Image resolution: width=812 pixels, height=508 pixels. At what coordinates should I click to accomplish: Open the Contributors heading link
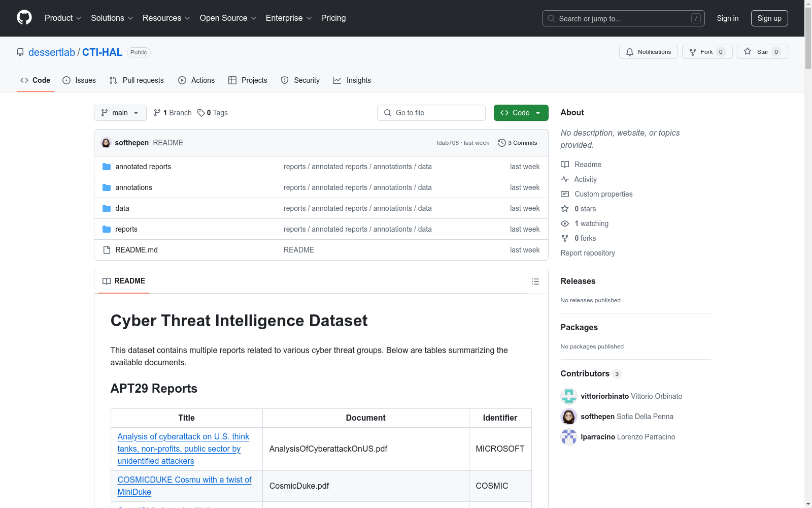coord(591,373)
